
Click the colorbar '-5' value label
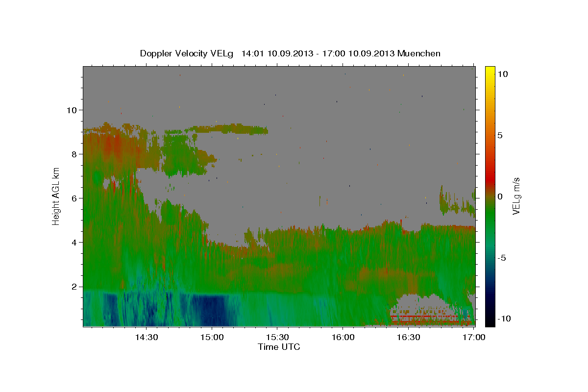pos(502,258)
